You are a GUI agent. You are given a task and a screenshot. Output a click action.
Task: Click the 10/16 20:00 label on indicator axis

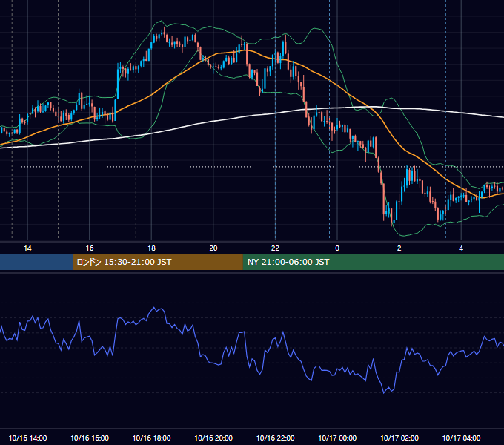coord(213,438)
